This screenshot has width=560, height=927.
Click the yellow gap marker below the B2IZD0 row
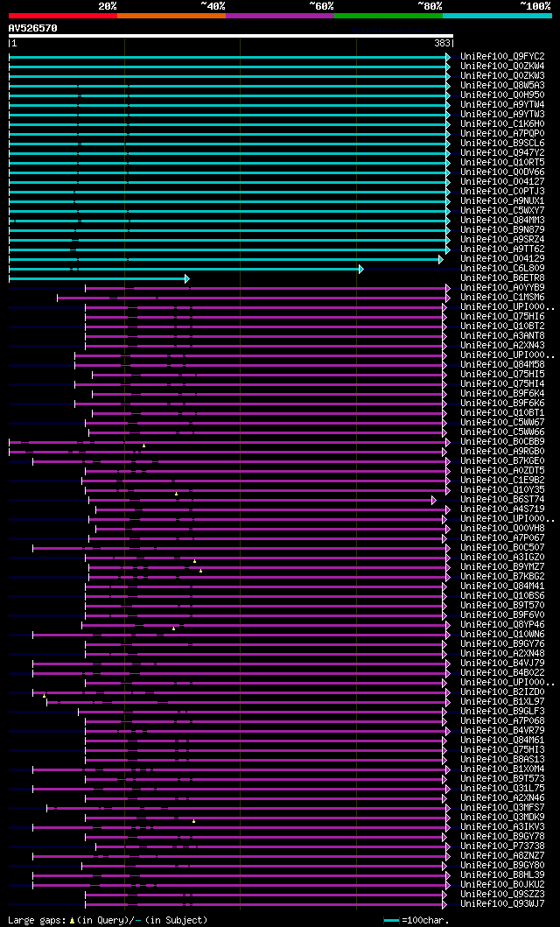44,696
